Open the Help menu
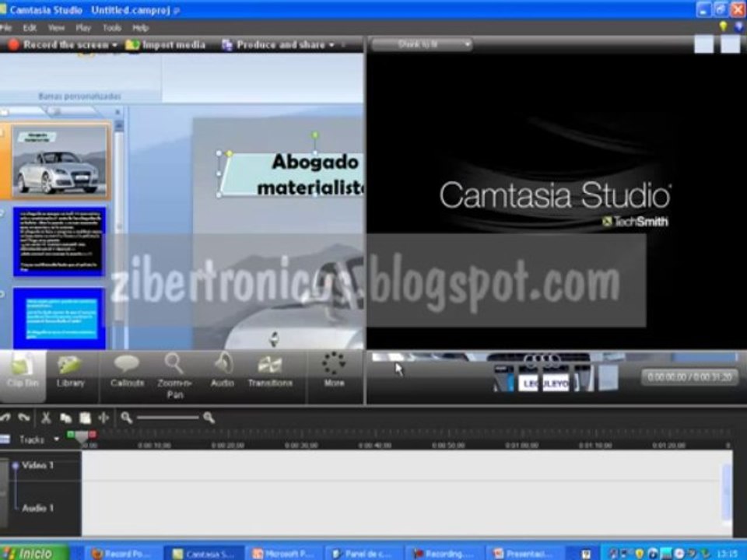Screen dimensions: 747x560 pos(141,28)
